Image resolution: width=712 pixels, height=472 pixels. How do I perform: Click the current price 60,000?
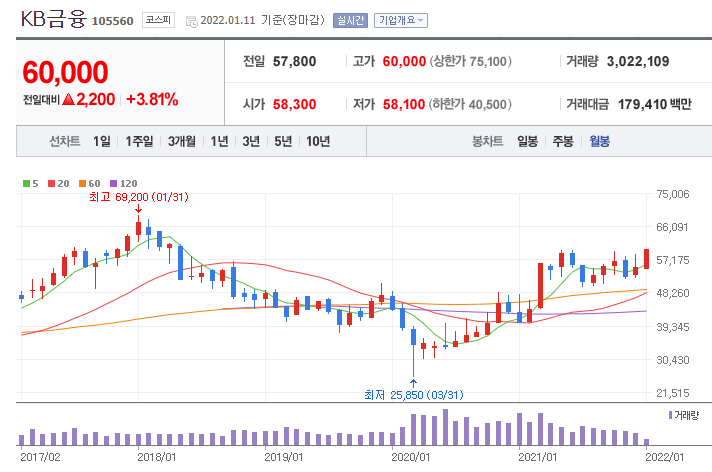pyautogui.click(x=65, y=72)
